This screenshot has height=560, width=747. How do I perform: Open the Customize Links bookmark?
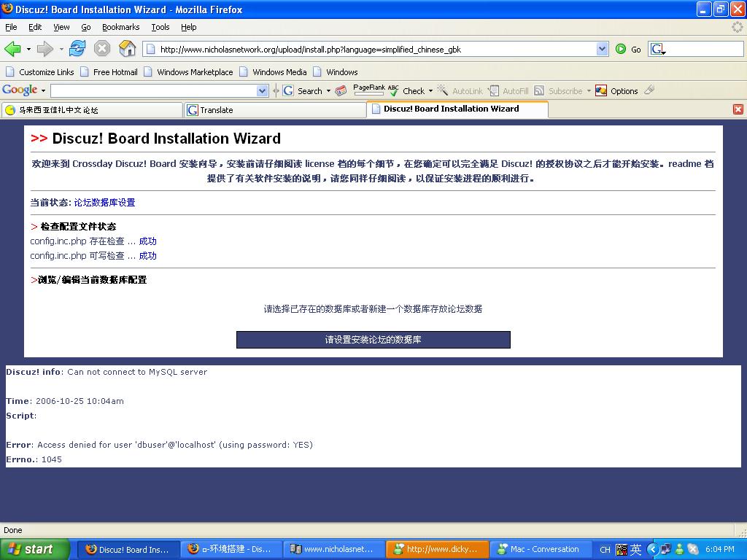pos(40,72)
